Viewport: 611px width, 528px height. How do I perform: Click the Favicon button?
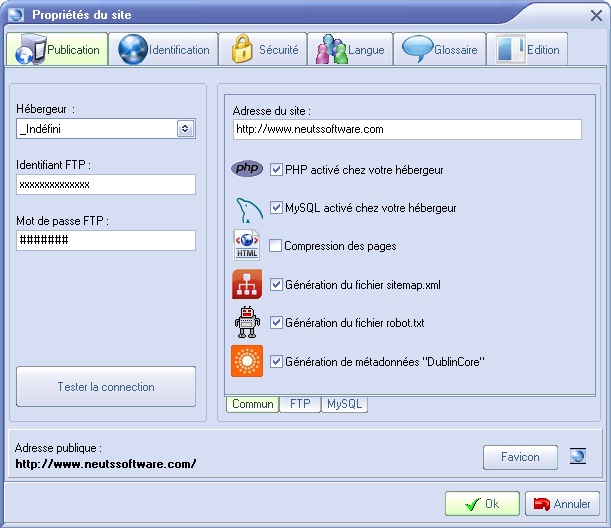click(520, 457)
